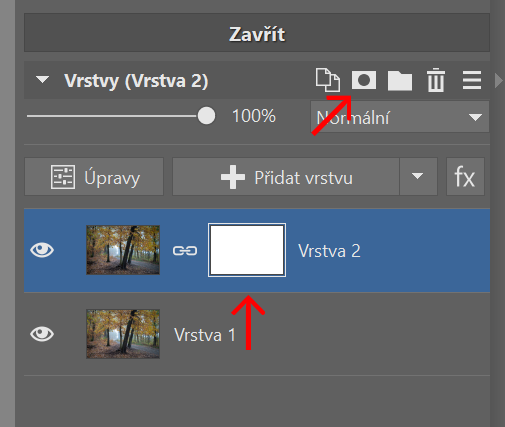The width and height of the screenshot is (505, 427).
Task: Open the Normální blend mode dropdown
Action: (x=400, y=117)
